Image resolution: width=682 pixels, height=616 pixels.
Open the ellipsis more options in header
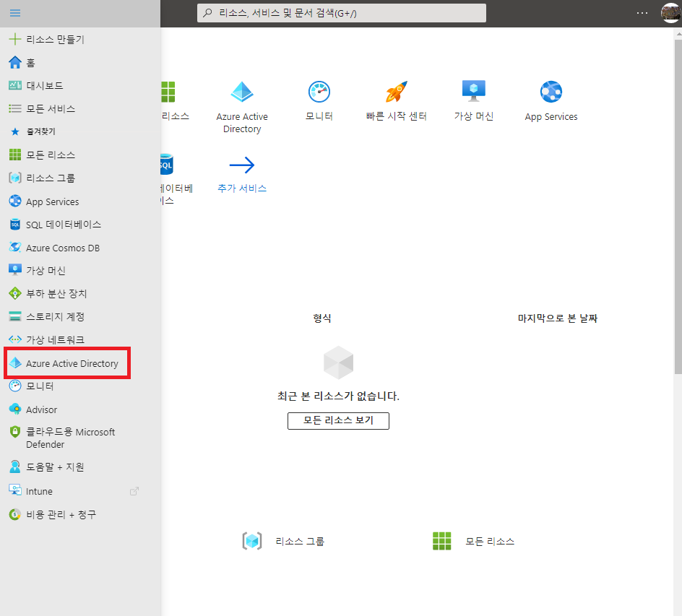pos(642,13)
